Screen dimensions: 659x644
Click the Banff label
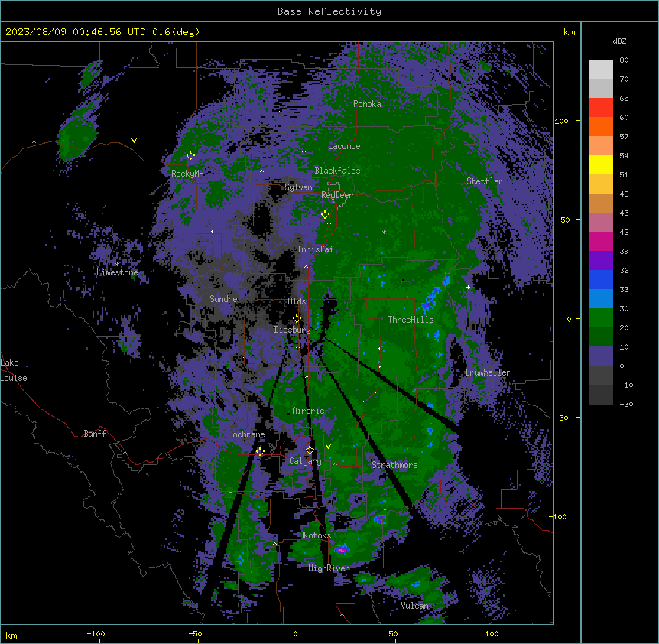pos(95,434)
